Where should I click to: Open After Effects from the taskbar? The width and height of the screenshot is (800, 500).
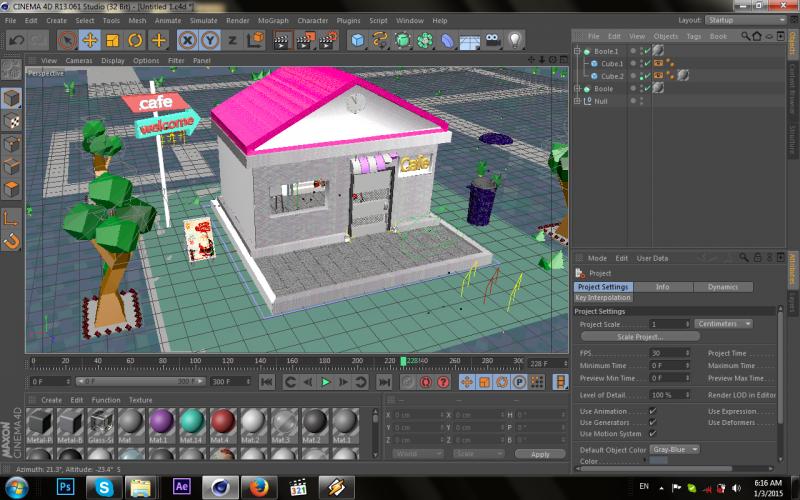tap(182, 486)
